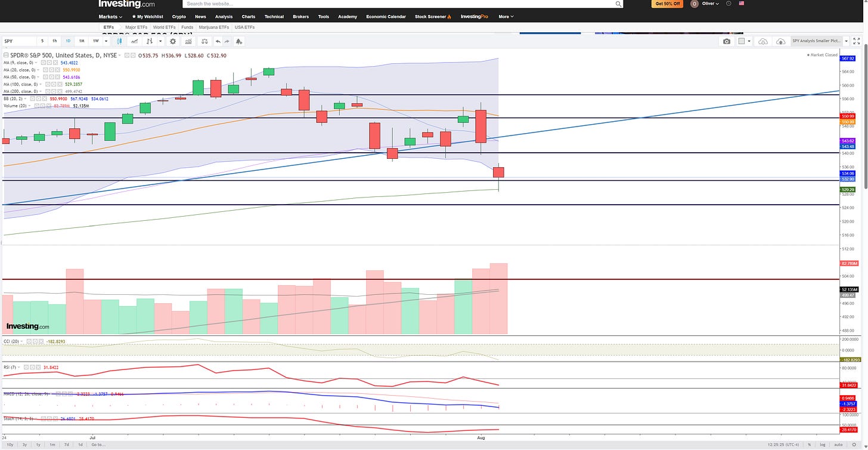Collapse the SPDR S&P 500 legend
Image resolution: width=868 pixels, height=450 pixels.
(x=6, y=56)
